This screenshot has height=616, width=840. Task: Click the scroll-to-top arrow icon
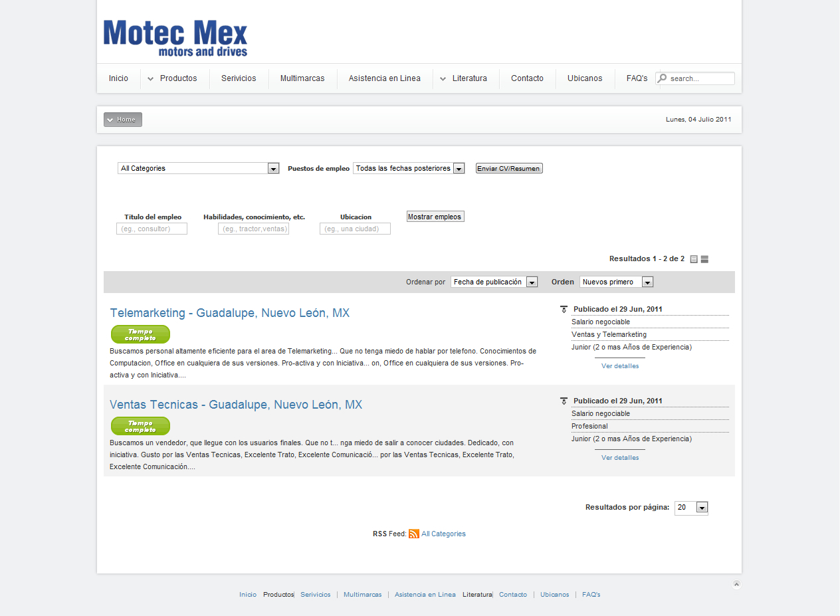click(x=736, y=585)
